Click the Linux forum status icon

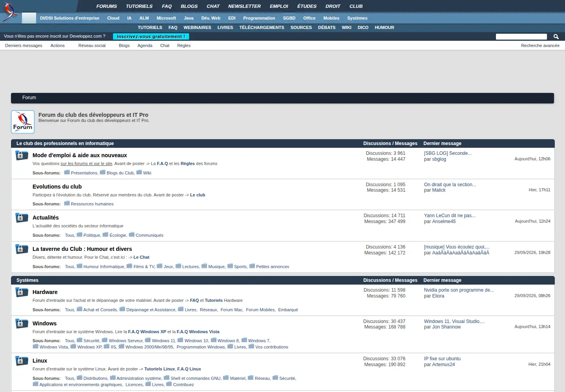pos(22,361)
